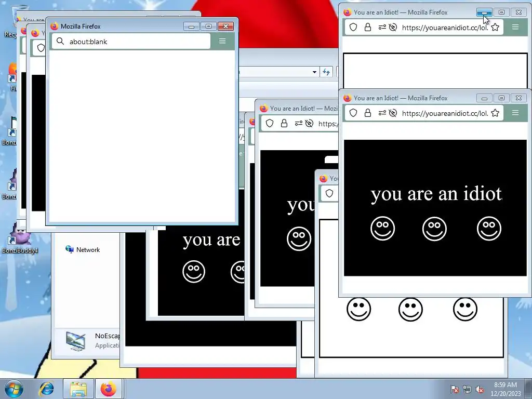
Task: Open hamburger menu in about:blank Firefox window
Action: (x=222, y=41)
